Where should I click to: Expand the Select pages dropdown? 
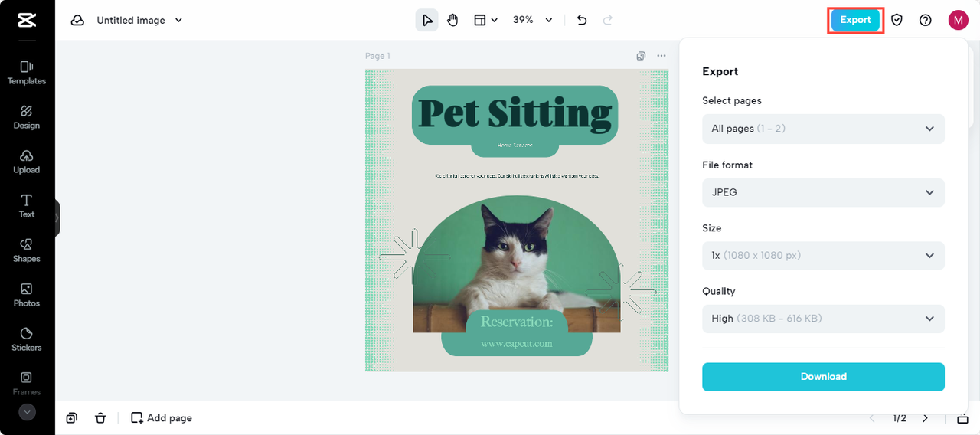click(823, 129)
